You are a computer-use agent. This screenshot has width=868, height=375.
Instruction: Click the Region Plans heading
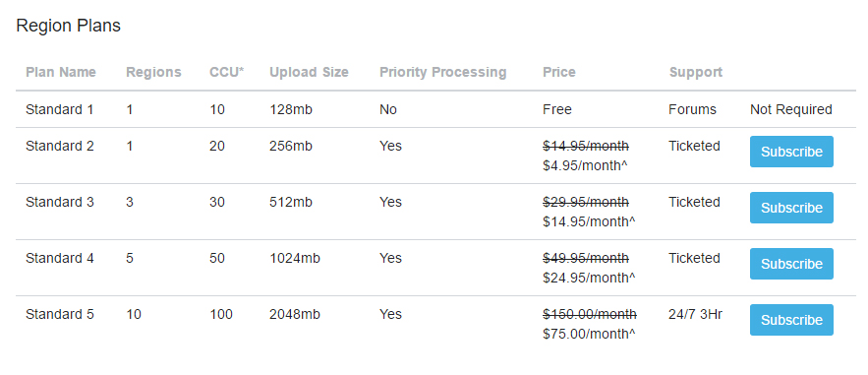tap(68, 26)
